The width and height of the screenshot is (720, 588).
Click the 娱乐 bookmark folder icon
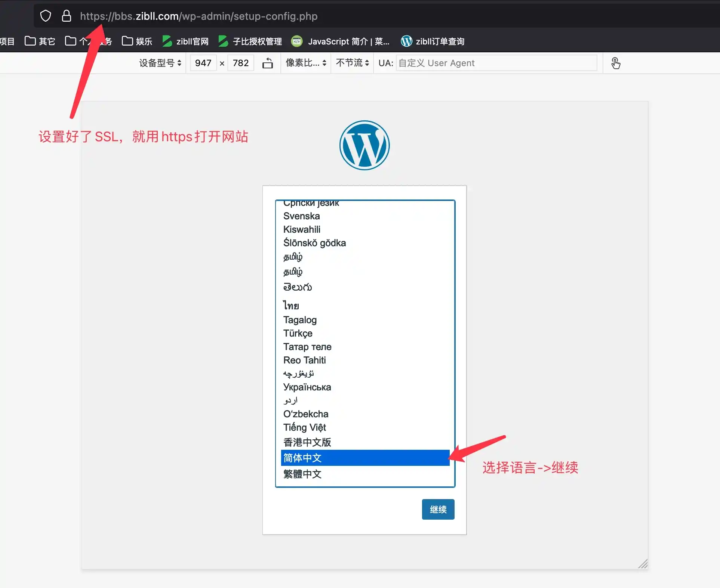point(127,41)
